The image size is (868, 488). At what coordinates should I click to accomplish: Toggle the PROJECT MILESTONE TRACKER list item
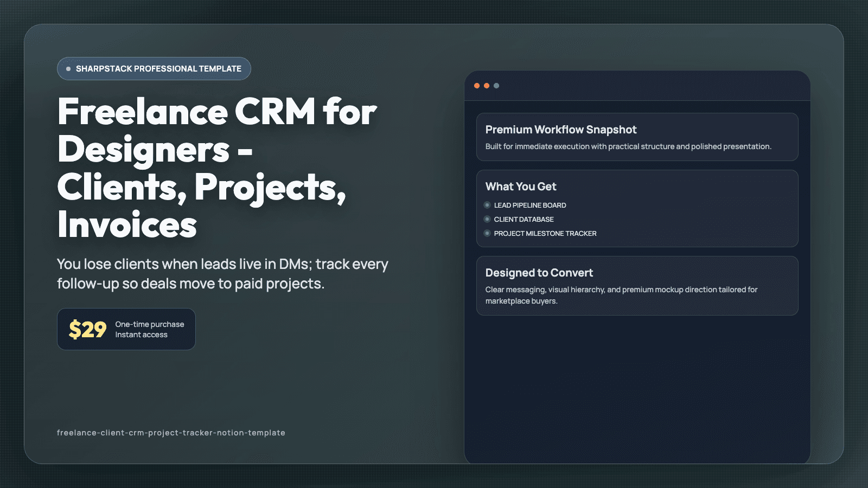coord(545,233)
